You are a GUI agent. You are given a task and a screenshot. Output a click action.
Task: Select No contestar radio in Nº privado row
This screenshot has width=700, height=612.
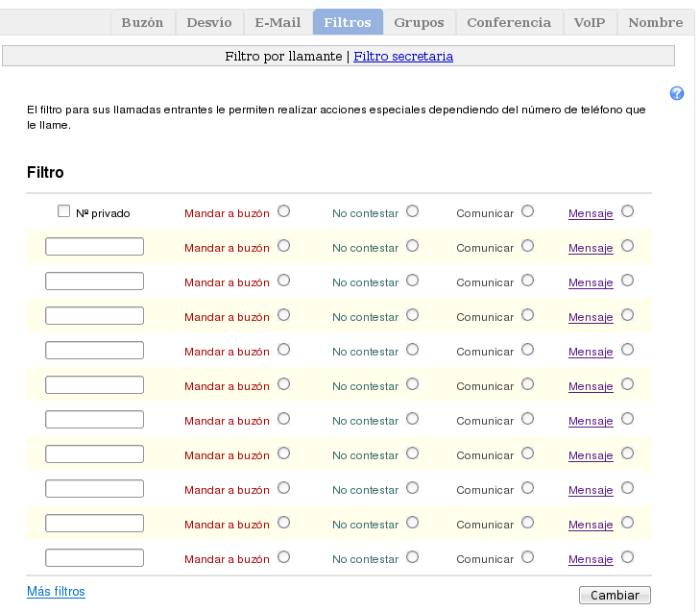412,211
